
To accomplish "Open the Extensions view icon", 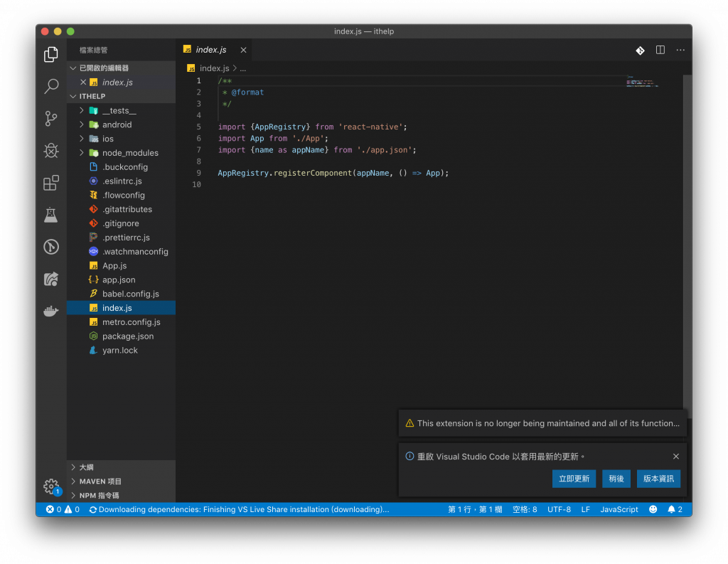I will coord(51,183).
